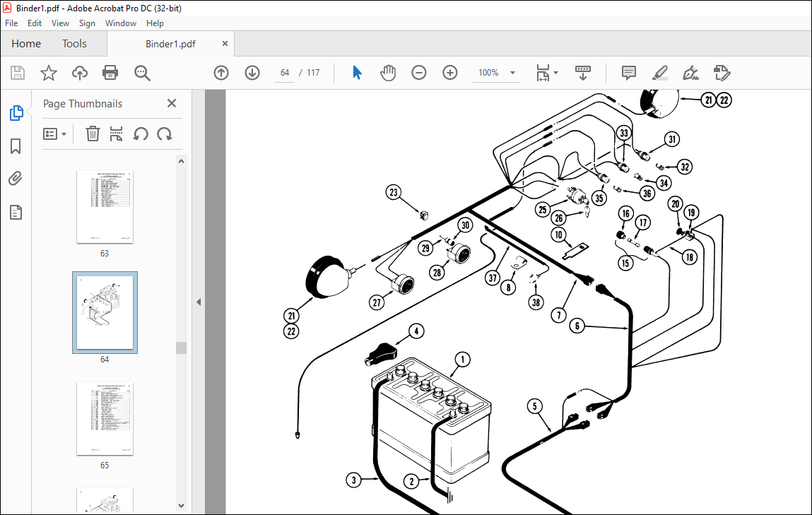Open the Sign document pen tool
The image size is (812, 515).
pyautogui.click(x=691, y=73)
